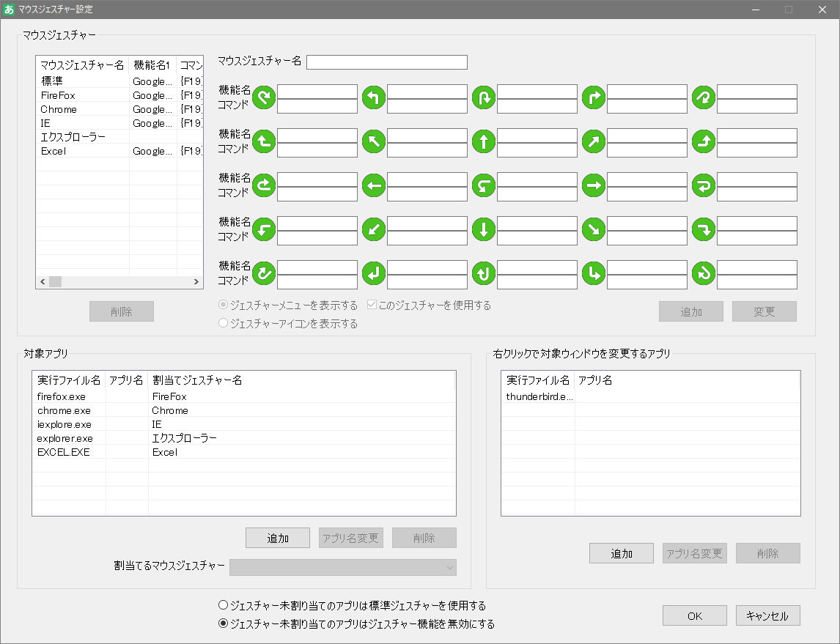Click the gesture list horizontal scrollbar right arrow
840x644 pixels.
point(196,281)
